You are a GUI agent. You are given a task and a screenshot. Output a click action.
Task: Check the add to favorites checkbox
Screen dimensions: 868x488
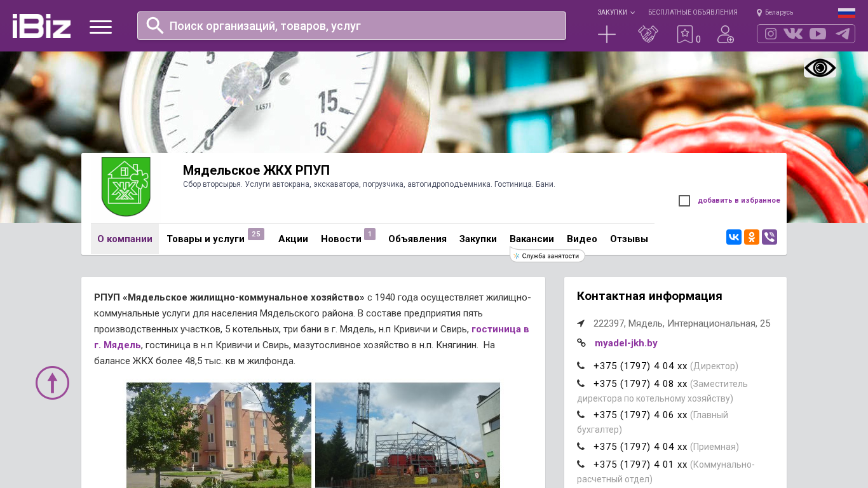click(684, 201)
